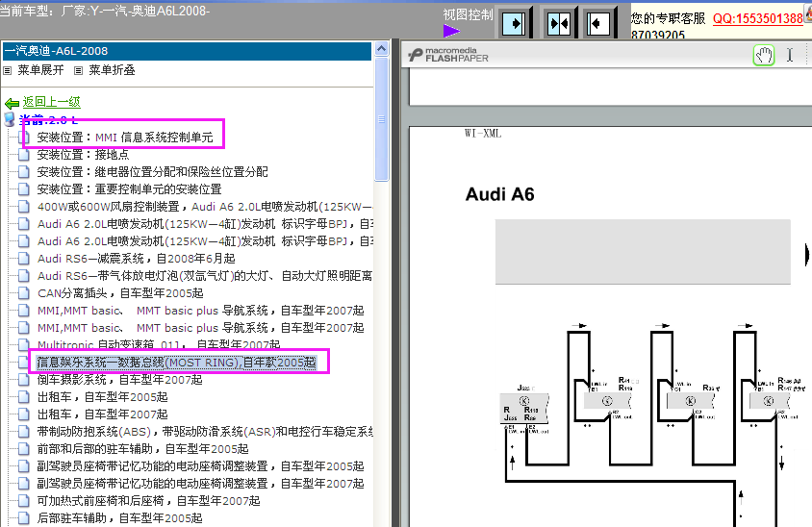Collapse the 当前:2.0 L tree node

pyautogui.click(x=48, y=119)
